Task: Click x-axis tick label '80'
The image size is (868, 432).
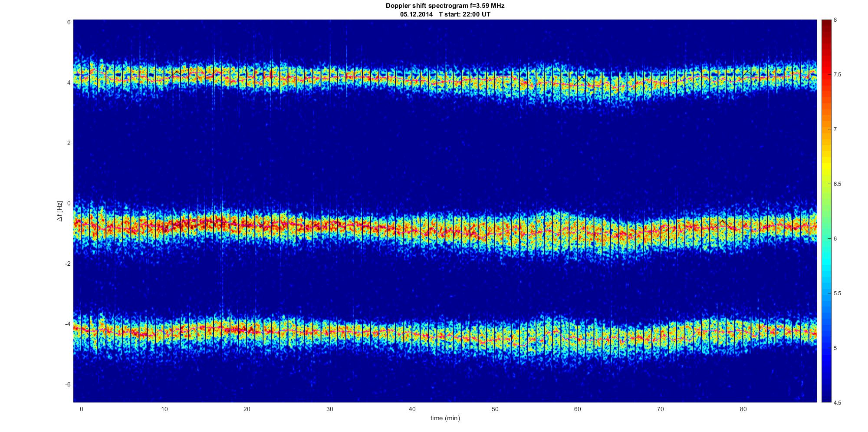Action: pos(743,409)
